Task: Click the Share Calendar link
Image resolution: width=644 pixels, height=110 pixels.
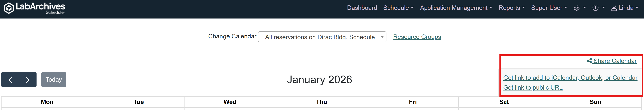Action: coord(615,61)
